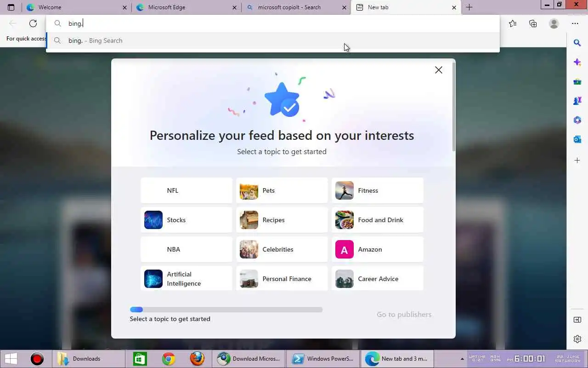Open the Collections icon

[x=533, y=23]
